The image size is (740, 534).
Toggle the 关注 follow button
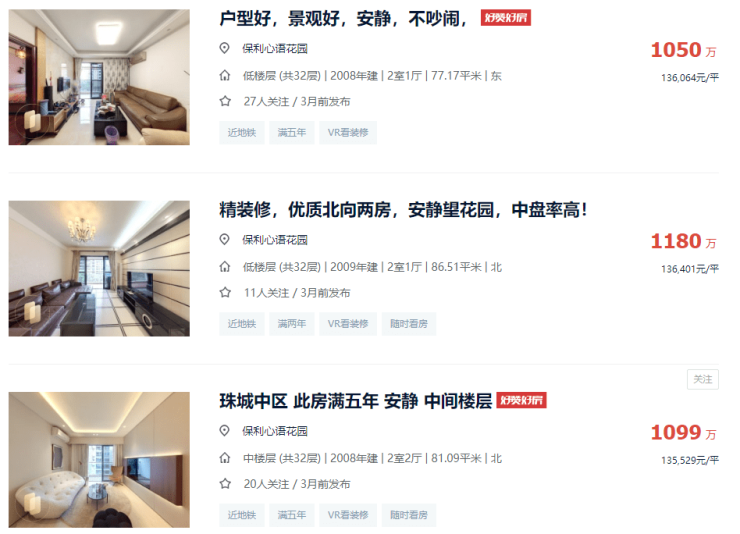click(x=703, y=379)
